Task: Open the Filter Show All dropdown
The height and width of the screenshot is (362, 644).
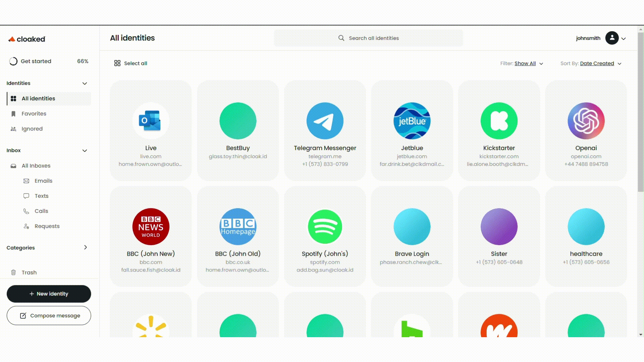Action: pyautogui.click(x=522, y=63)
